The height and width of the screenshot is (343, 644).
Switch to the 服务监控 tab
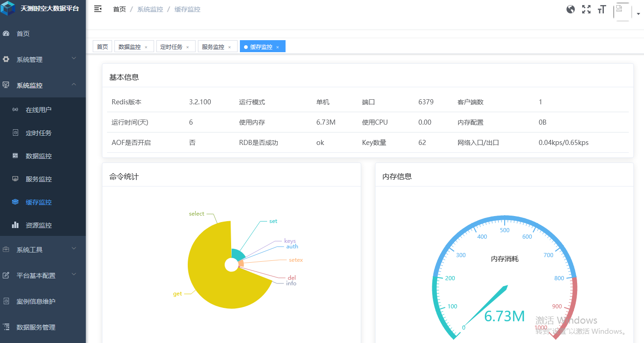click(213, 46)
